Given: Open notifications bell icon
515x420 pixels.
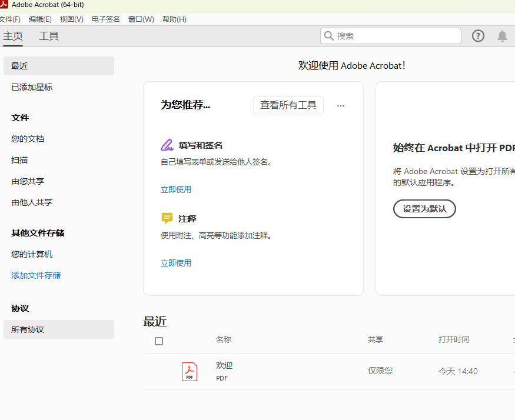Looking at the screenshot, I should point(502,36).
